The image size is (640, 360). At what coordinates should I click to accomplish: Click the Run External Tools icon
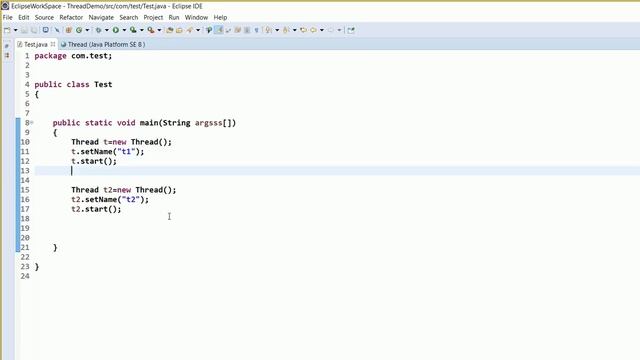click(x=151, y=30)
